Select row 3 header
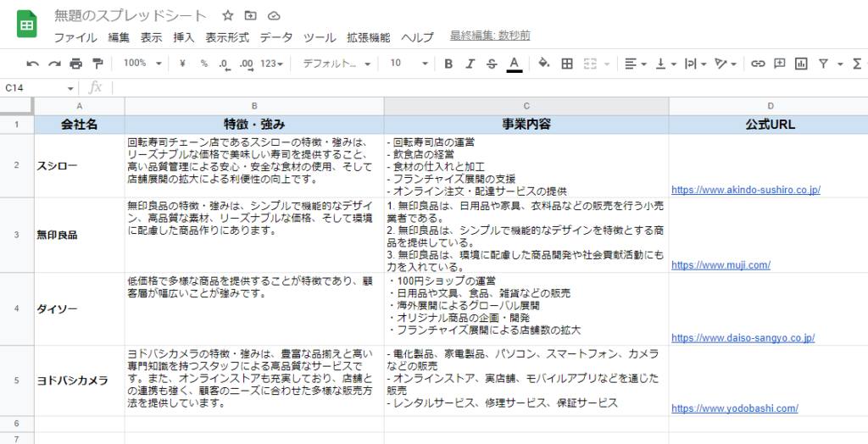This screenshot has width=868, height=444. pyautogui.click(x=17, y=235)
